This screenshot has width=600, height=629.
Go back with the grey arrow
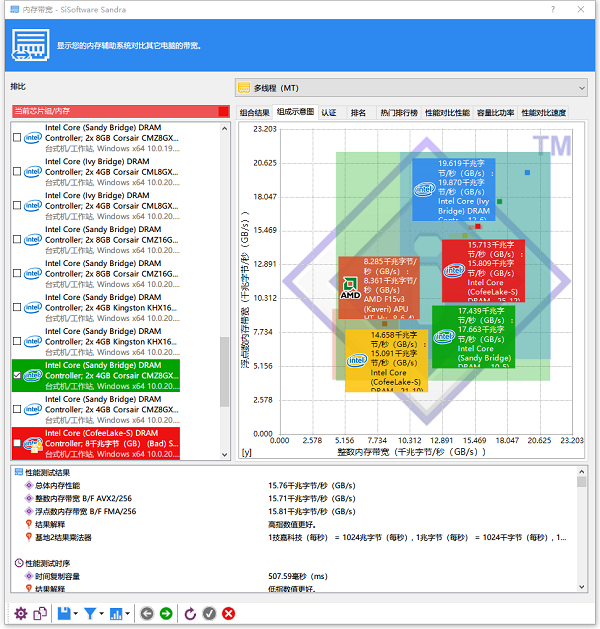[147, 613]
